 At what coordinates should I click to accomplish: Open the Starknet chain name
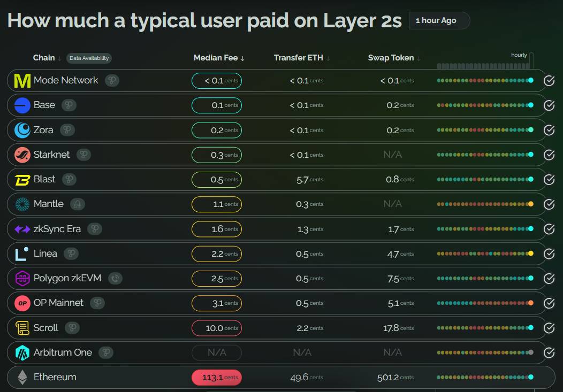pyautogui.click(x=52, y=155)
